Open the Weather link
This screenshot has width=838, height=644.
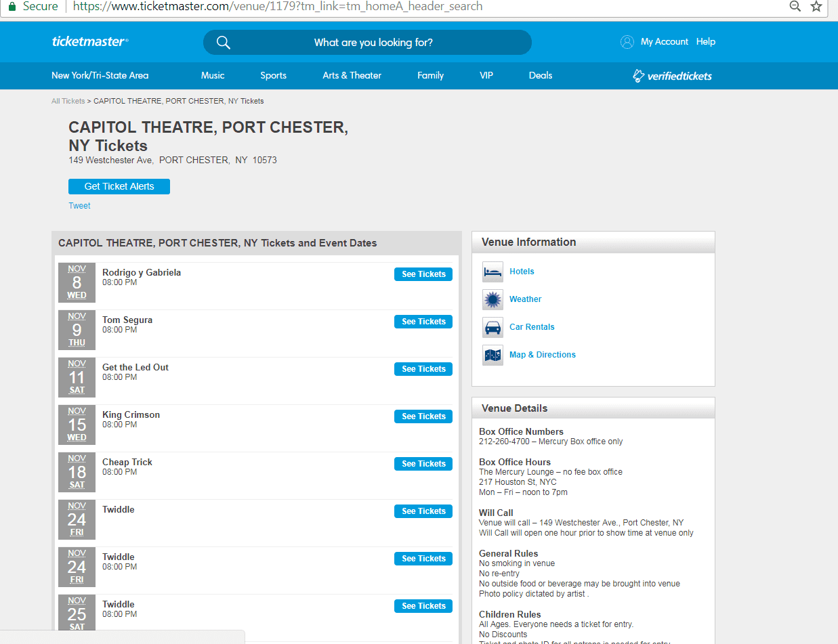(526, 299)
